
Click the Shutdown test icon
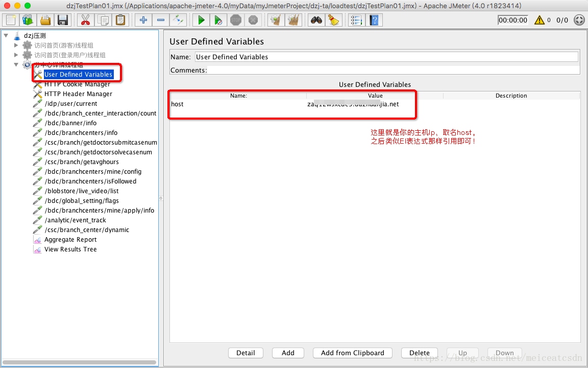tap(253, 20)
